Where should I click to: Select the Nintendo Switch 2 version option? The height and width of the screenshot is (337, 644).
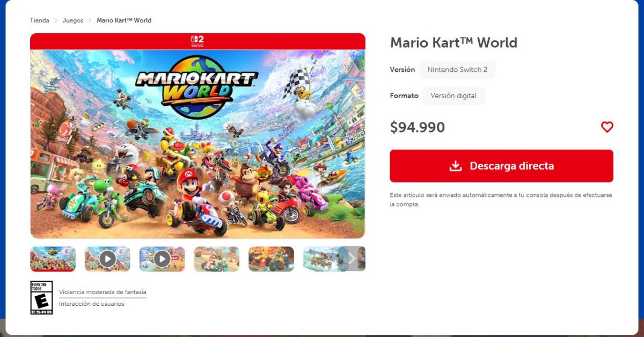pyautogui.click(x=457, y=70)
